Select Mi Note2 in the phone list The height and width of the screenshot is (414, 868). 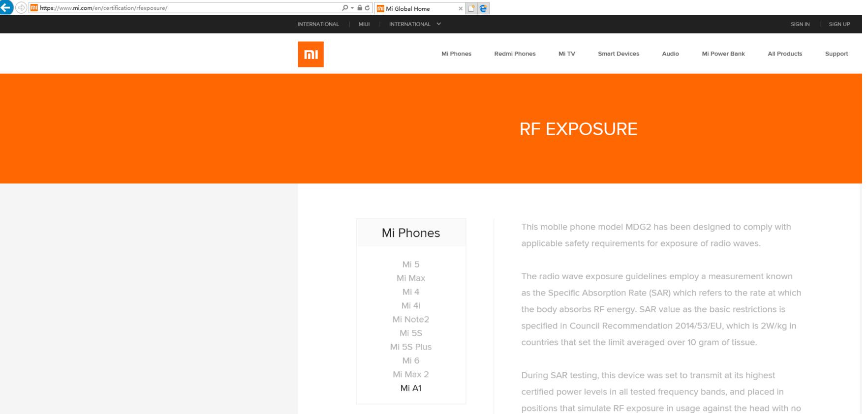pos(411,320)
